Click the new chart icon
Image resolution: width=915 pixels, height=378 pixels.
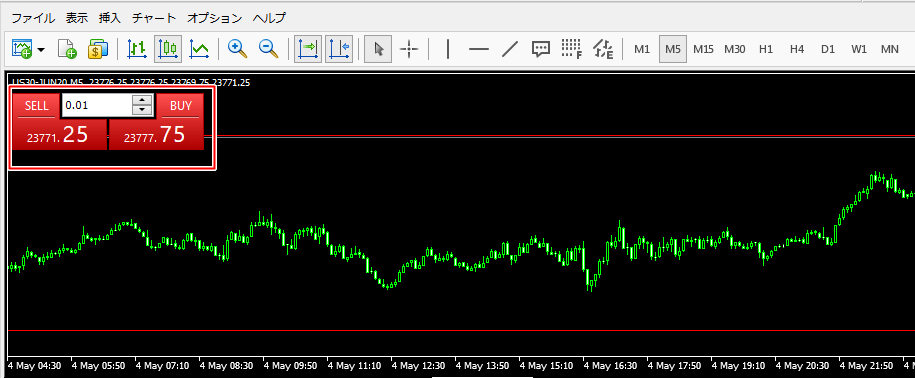tap(22, 49)
